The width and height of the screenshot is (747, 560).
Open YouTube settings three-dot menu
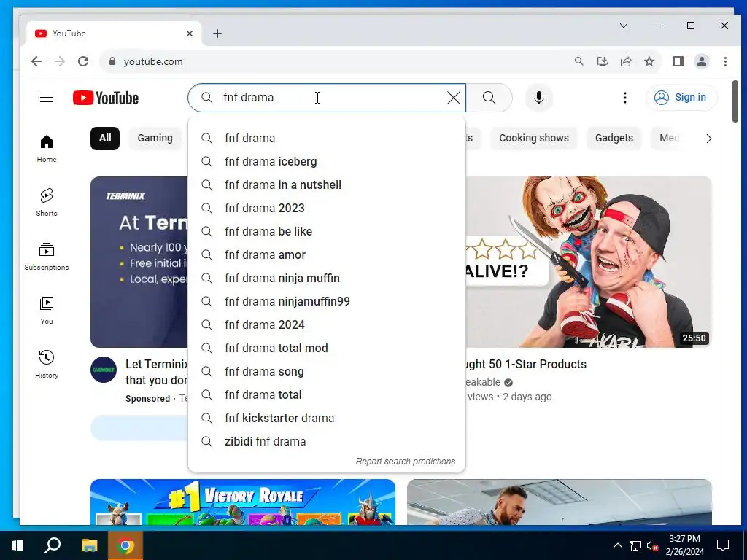[625, 98]
